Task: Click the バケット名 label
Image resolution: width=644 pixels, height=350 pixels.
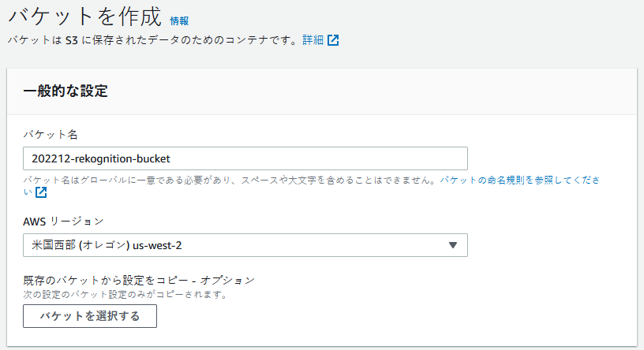Action: tap(49, 135)
